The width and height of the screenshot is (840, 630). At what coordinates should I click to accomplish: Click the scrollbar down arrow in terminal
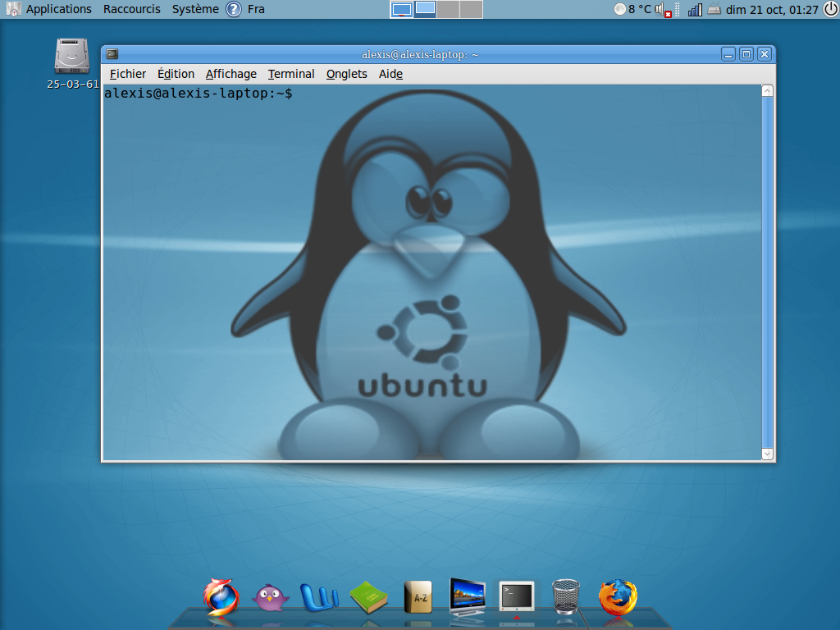click(x=767, y=454)
